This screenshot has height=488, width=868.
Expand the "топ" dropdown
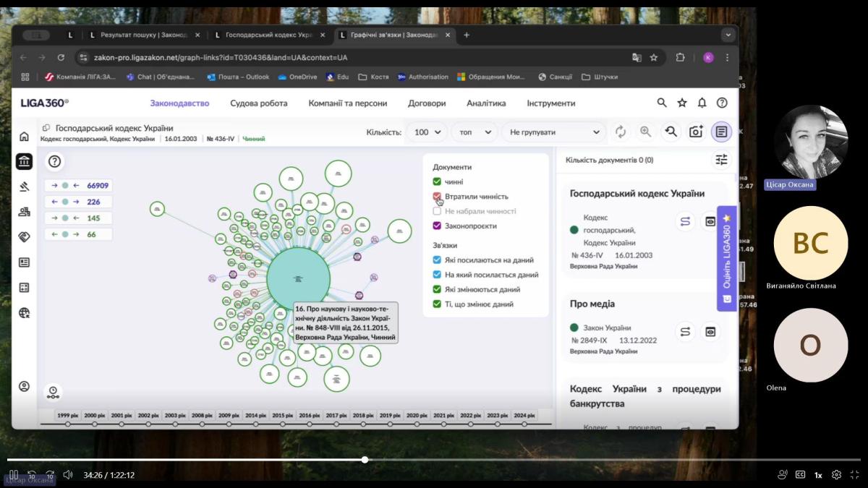[474, 132]
